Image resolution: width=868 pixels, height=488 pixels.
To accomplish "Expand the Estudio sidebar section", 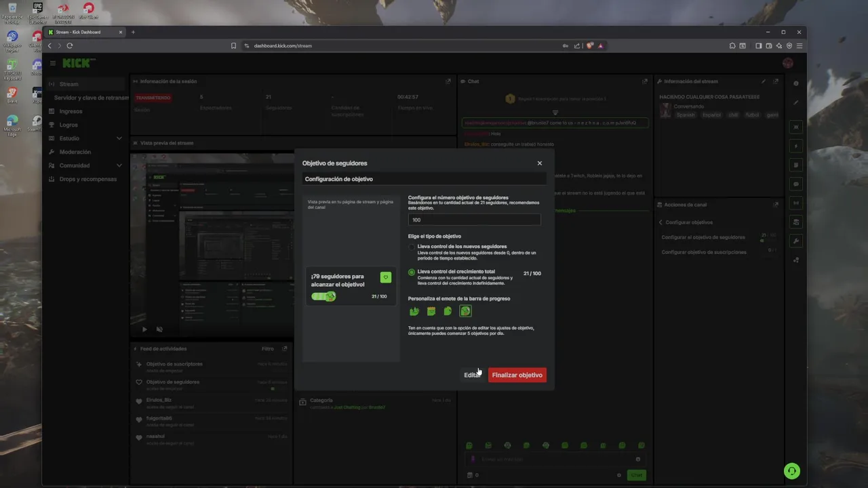I will [x=87, y=138].
